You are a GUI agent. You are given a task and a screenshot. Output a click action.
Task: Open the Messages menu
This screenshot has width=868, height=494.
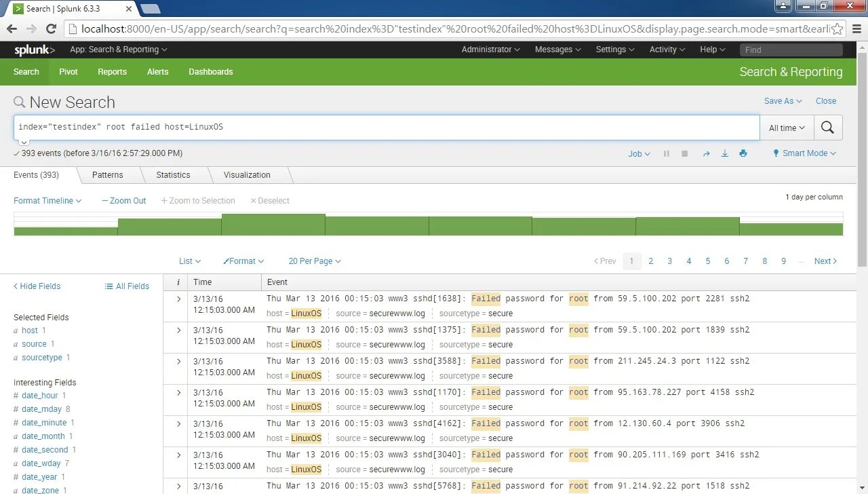[558, 50]
